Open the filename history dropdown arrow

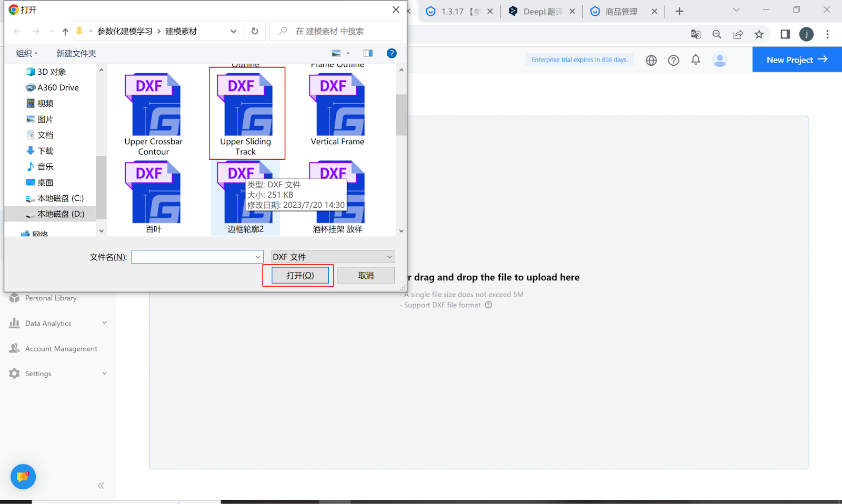[x=258, y=257]
